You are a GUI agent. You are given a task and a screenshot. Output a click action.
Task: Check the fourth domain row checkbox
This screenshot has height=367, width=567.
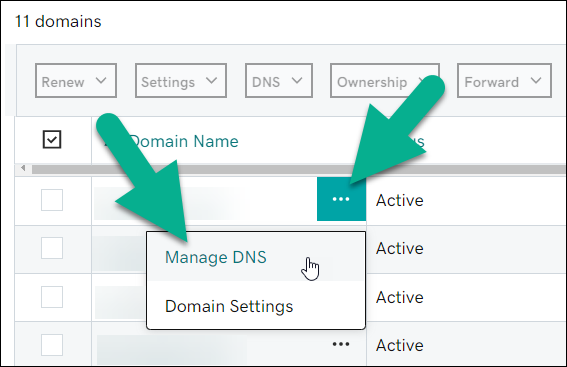[x=52, y=345]
